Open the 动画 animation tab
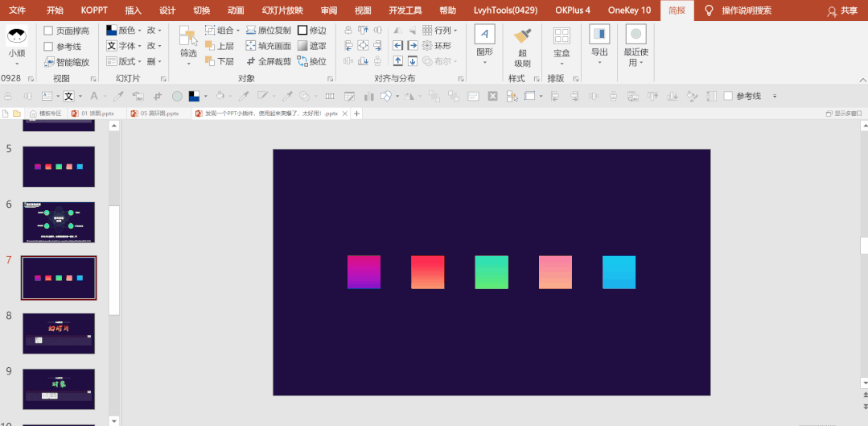868x426 pixels. click(x=237, y=10)
